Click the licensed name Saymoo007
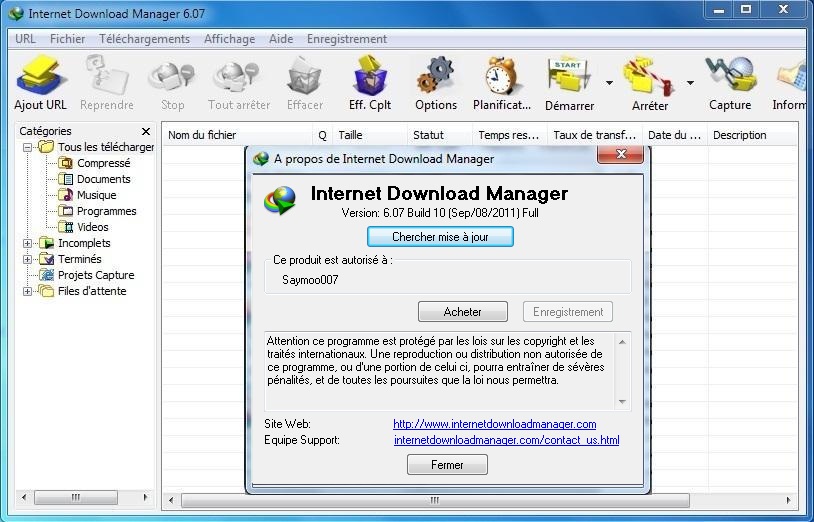The width and height of the screenshot is (814, 522). (x=310, y=280)
